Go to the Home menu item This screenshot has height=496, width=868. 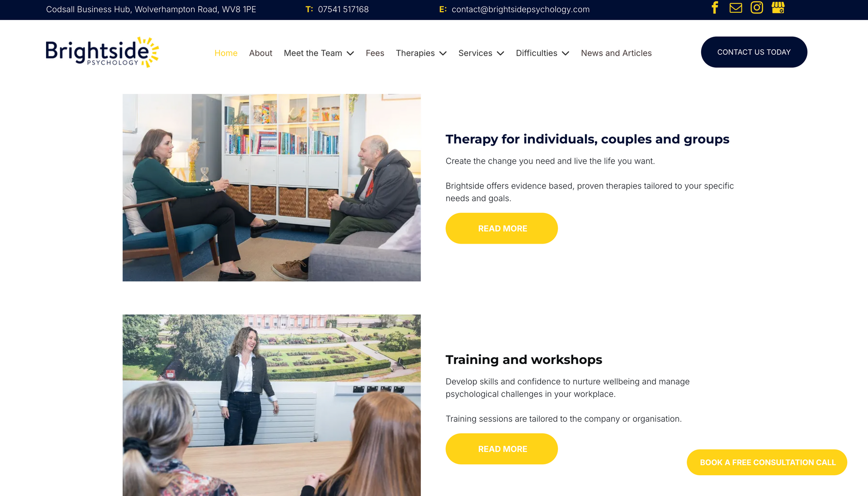(x=226, y=53)
